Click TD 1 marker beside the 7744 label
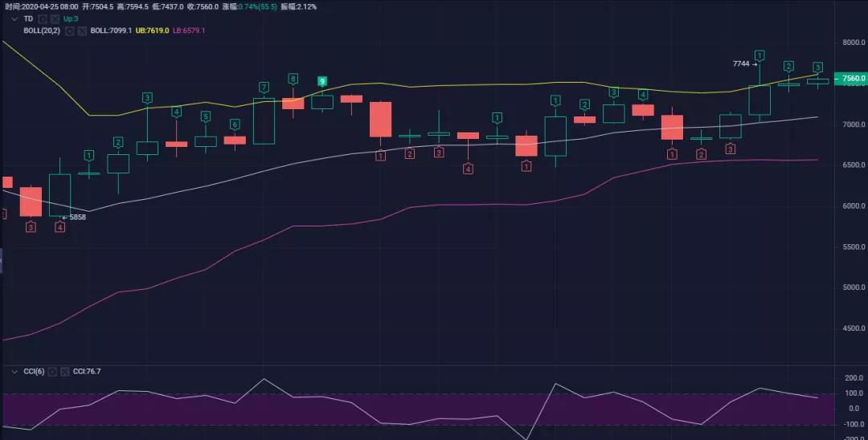868x440 pixels. pos(759,55)
